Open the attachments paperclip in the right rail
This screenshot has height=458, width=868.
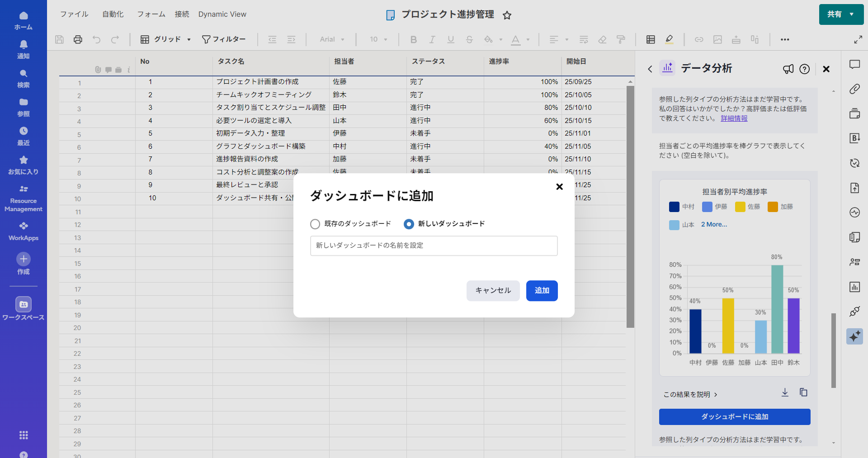[x=854, y=89]
